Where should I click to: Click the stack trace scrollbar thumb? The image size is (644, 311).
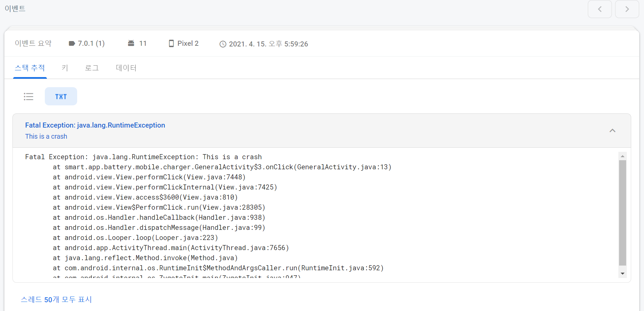click(x=622, y=213)
